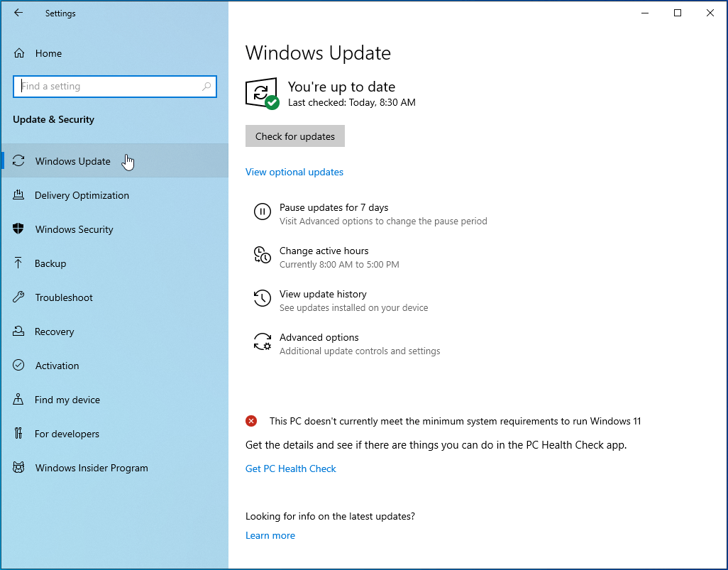Go to Settings Home

pyautogui.click(x=48, y=53)
